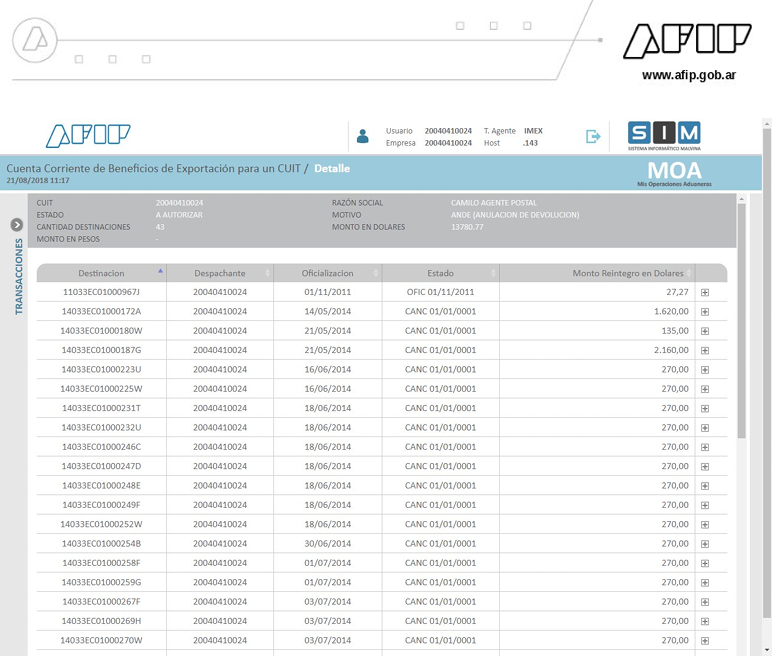Image resolution: width=783 pixels, height=663 pixels.
Task: Click plus icon for row 14033EC01000254B
Action: tap(705, 544)
